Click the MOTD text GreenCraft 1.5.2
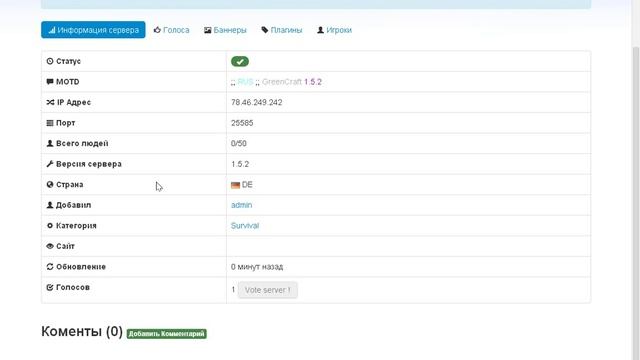Screen dimensions: 640x360 click(292, 82)
